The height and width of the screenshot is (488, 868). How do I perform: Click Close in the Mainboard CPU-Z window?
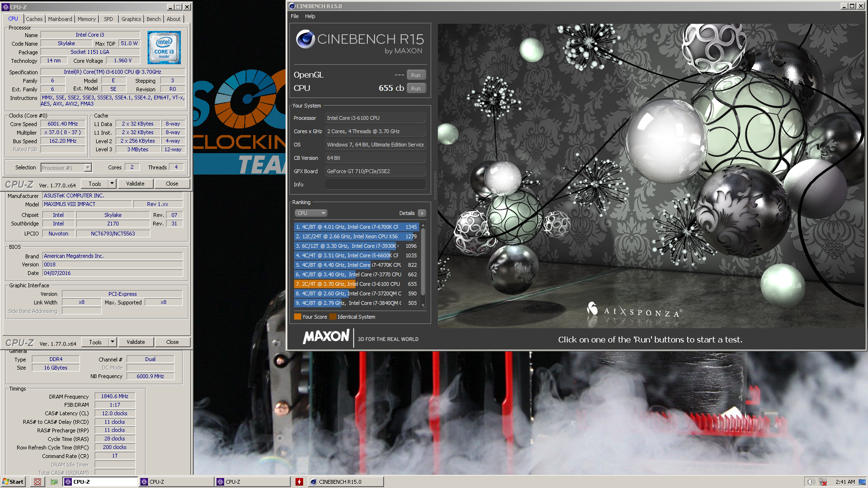172,342
